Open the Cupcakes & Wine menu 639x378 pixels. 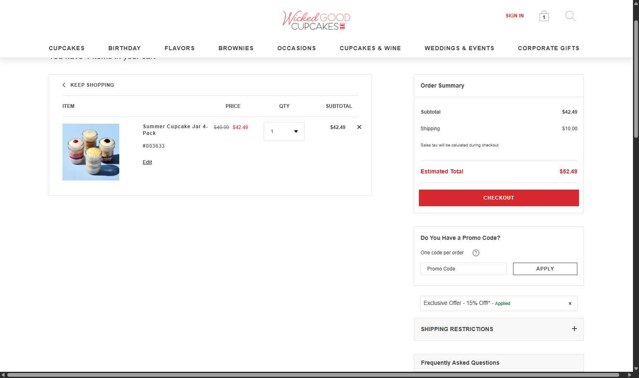(370, 48)
